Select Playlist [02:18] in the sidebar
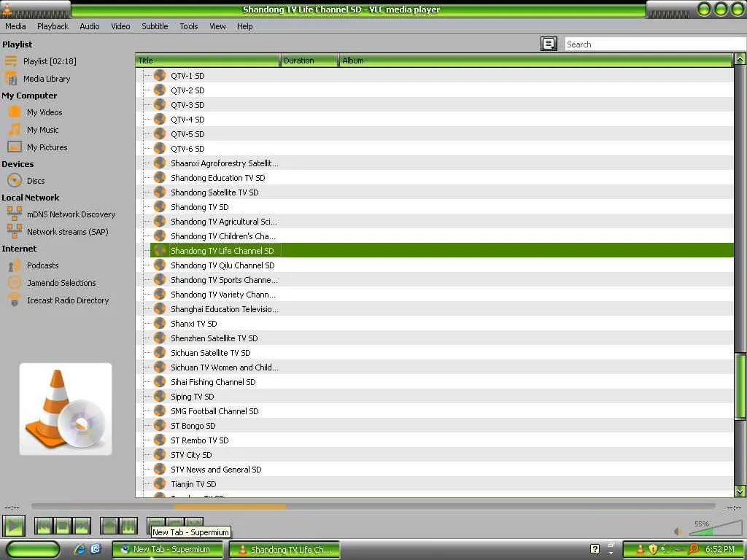The width and height of the screenshot is (747, 560). coord(50,61)
